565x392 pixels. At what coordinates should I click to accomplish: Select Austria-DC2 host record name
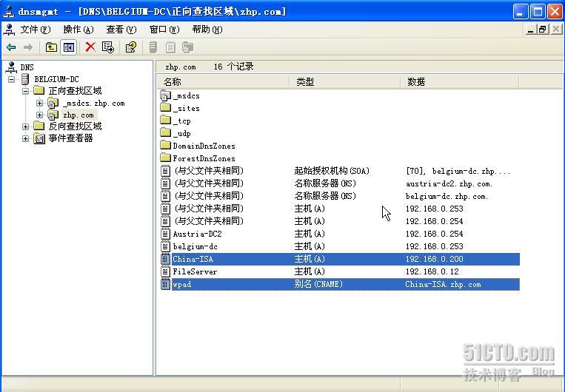pos(197,234)
